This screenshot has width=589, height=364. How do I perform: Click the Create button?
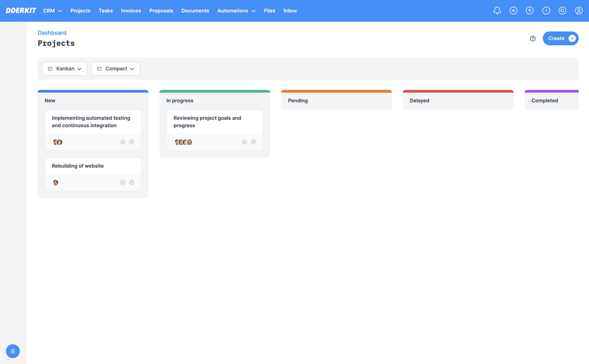pyautogui.click(x=560, y=38)
